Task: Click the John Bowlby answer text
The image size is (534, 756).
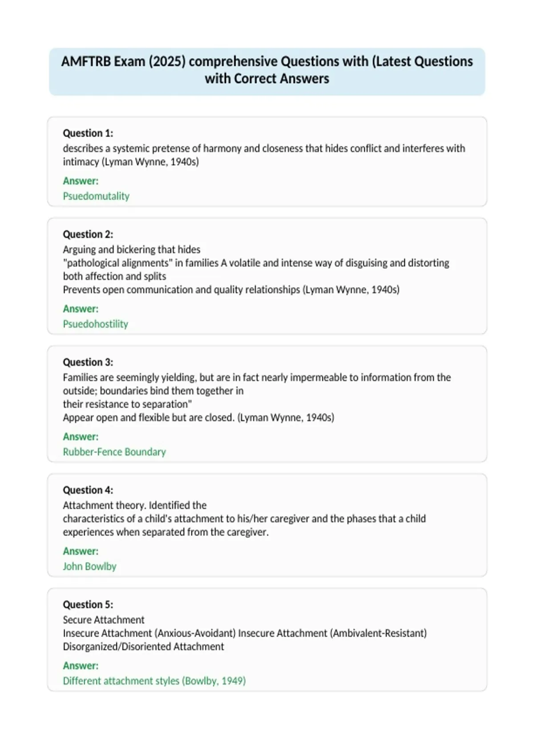Action: click(89, 567)
